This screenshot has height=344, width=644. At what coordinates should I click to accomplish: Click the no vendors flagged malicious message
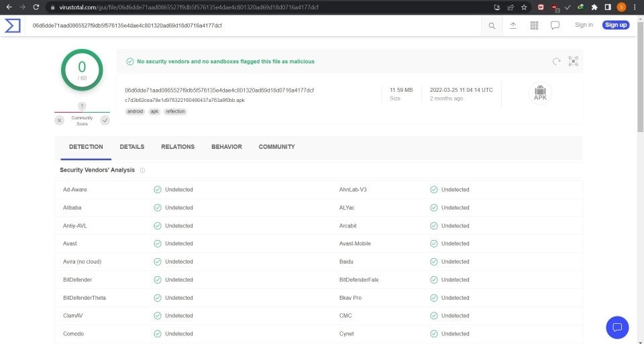[x=225, y=61]
